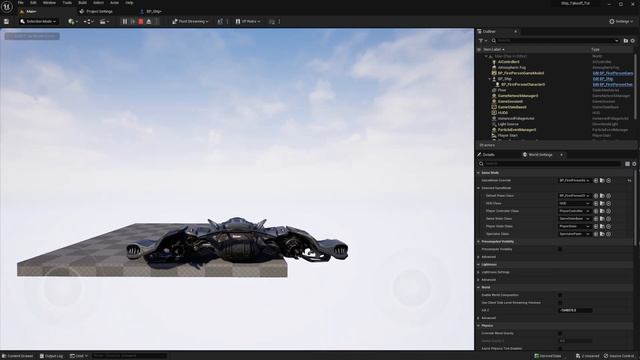Open the Blueprints toolbar dropdown
The image size is (640, 360).
coord(88,21)
